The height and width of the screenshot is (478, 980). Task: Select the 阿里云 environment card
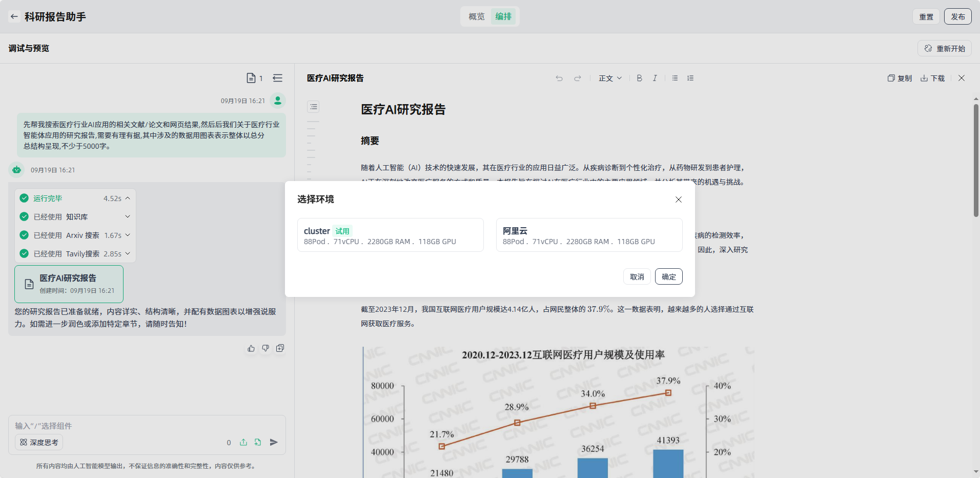589,235
